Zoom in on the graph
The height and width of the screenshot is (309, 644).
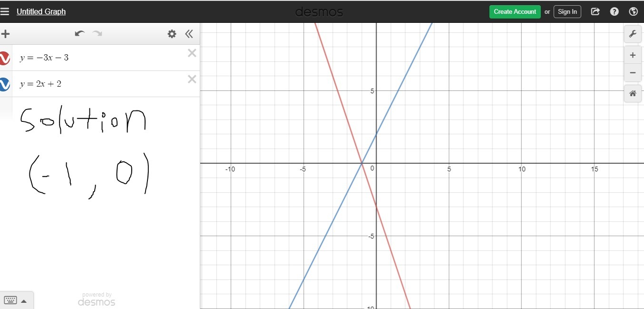[633, 55]
